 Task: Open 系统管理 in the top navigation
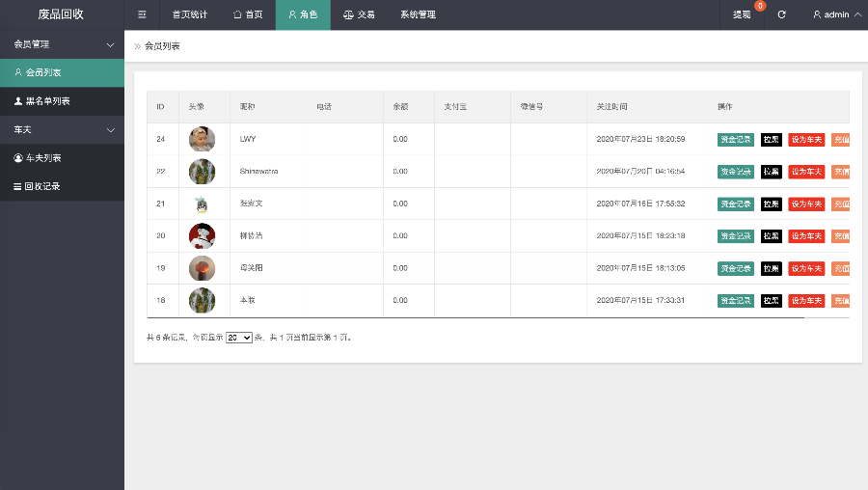[x=418, y=14]
